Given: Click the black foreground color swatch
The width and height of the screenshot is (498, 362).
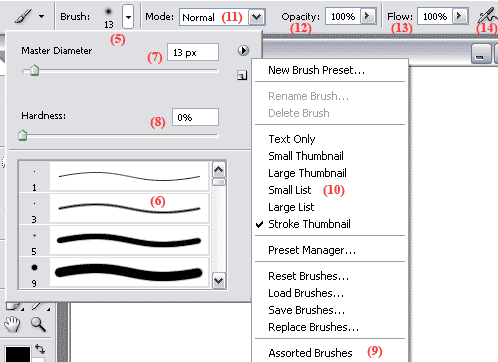Looking at the screenshot, I should [x=17, y=354].
